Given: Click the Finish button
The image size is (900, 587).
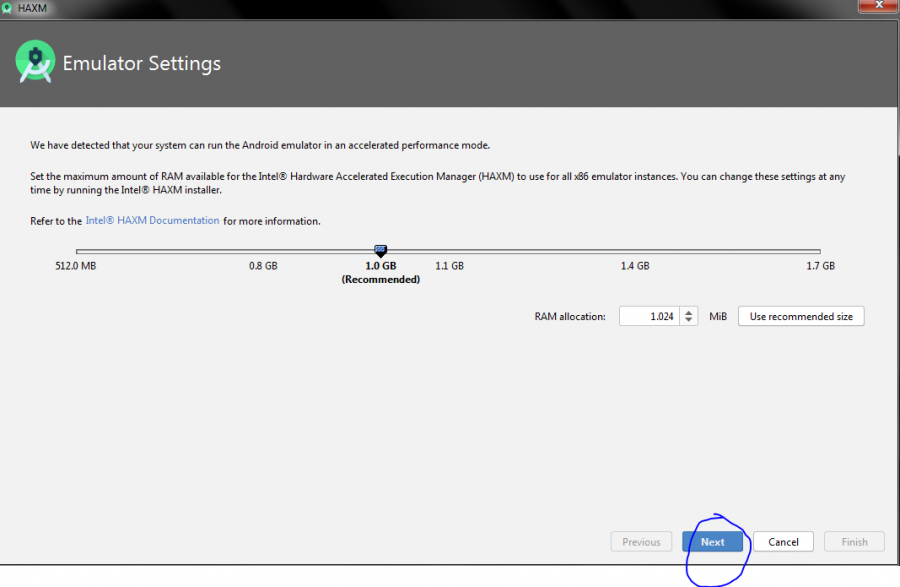Looking at the screenshot, I should tap(854, 542).
